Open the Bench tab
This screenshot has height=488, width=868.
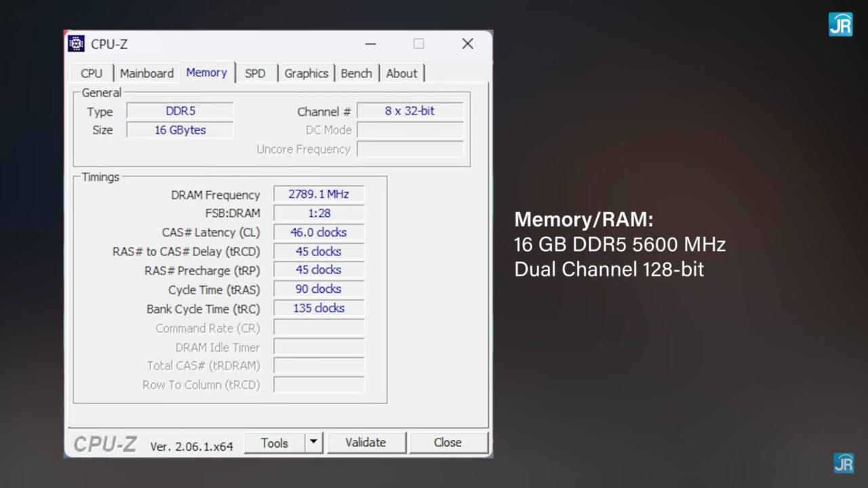357,73
